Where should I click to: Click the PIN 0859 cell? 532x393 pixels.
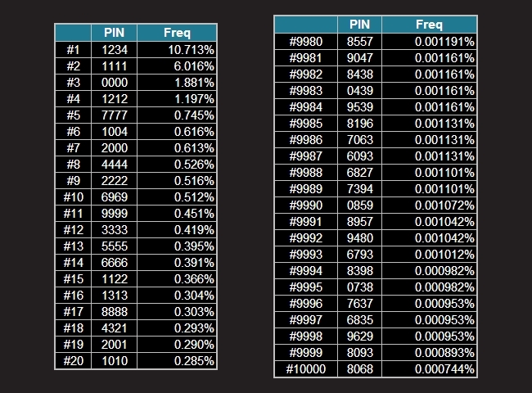360,205
